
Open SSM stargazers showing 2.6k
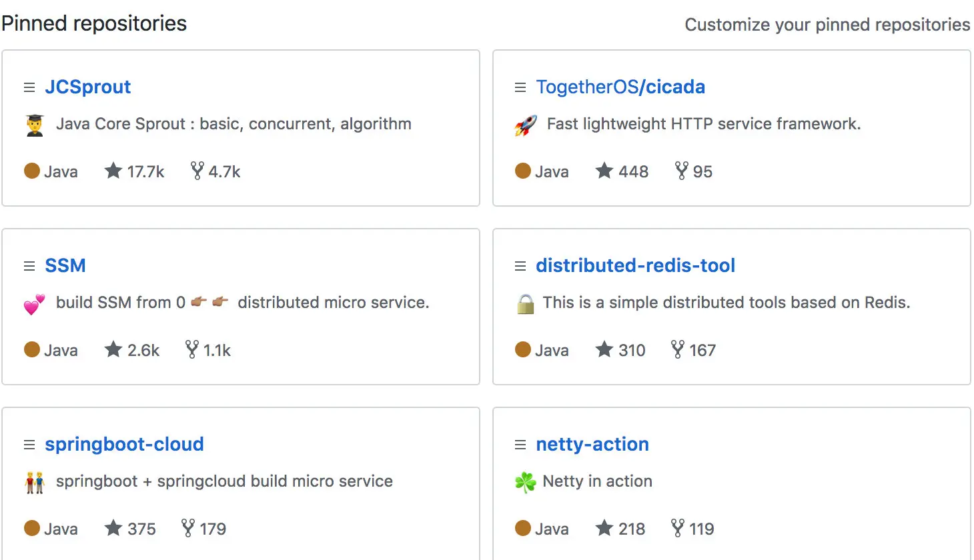click(132, 350)
